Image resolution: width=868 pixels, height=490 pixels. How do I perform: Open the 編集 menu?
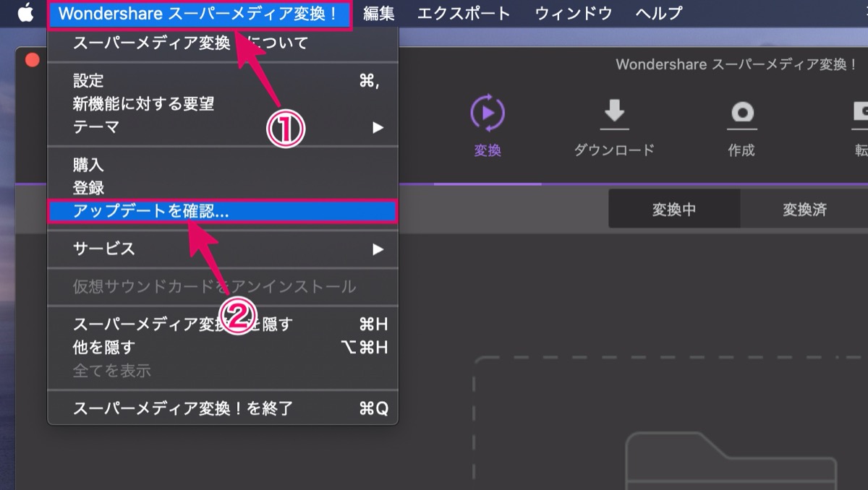tap(379, 14)
